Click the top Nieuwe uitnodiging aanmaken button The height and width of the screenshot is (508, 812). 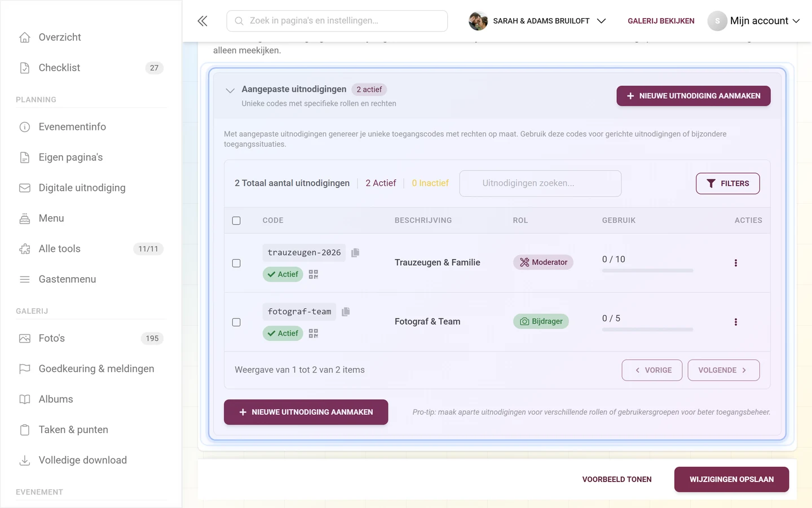[694, 96]
